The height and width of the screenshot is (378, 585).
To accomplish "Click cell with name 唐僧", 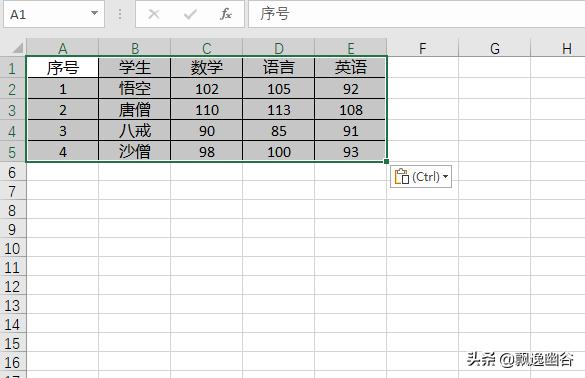I will [x=135, y=110].
